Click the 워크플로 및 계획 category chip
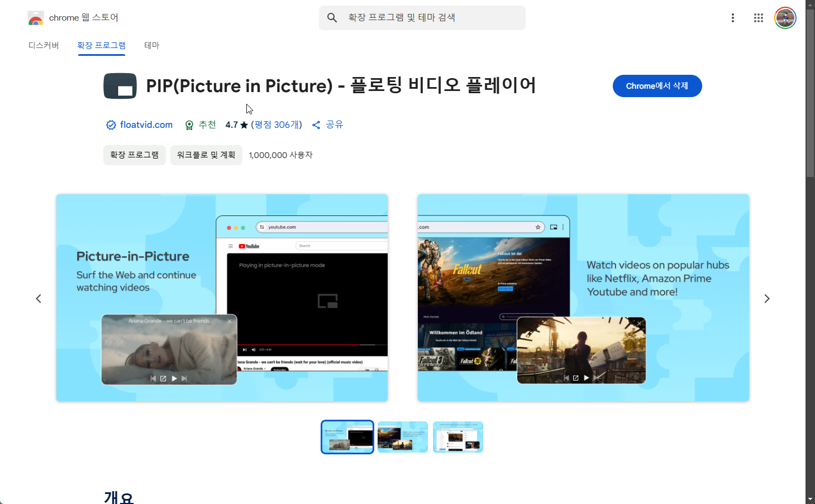The image size is (815, 504). pos(206,155)
